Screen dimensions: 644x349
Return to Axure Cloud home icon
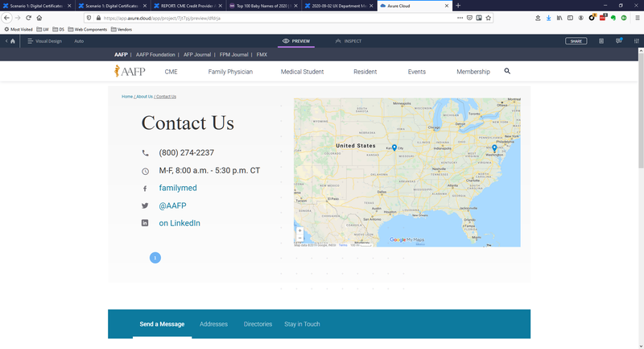(13, 41)
